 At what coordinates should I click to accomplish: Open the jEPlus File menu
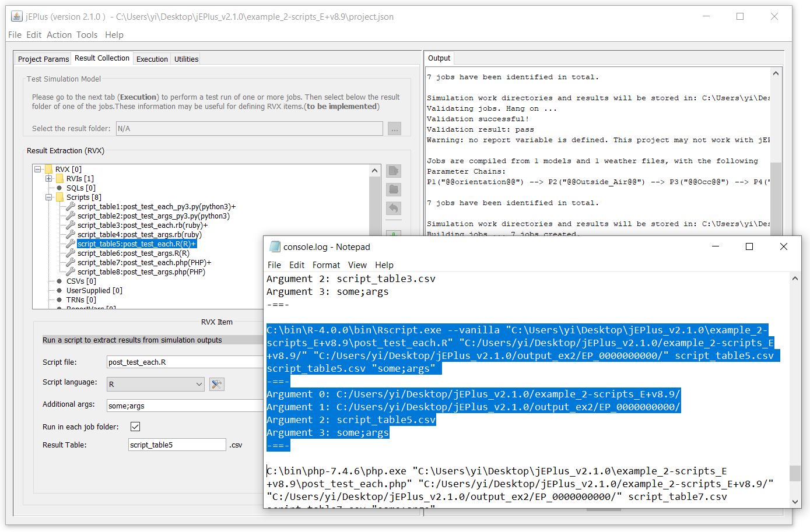[15, 35]
